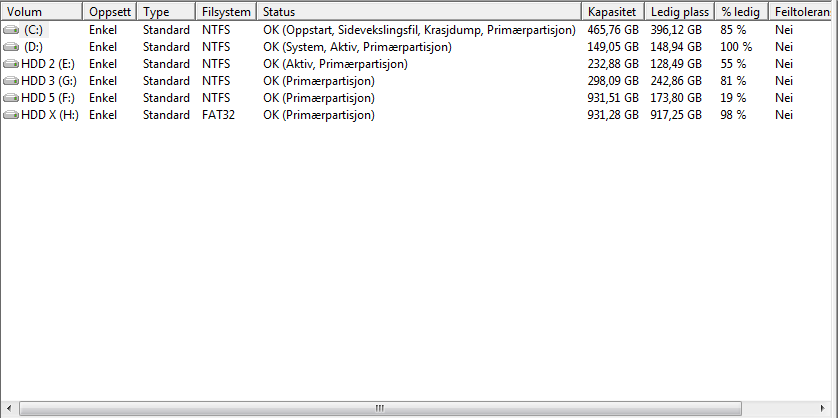Click capacity value 465,76 GB

point(613,30)
